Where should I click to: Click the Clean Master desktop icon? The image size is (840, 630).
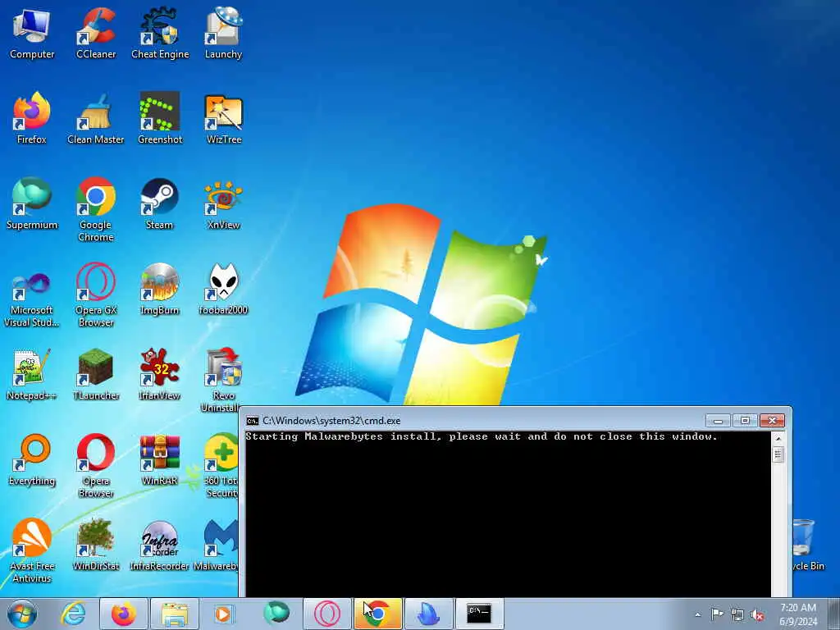pyautogui.click(x=96, y=118)
